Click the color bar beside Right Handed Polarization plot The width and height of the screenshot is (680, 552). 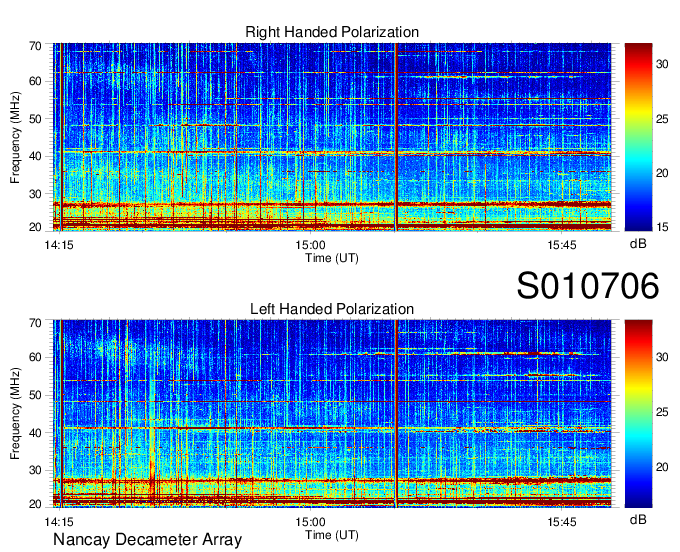pyautogui.click(x=638, y=137)
